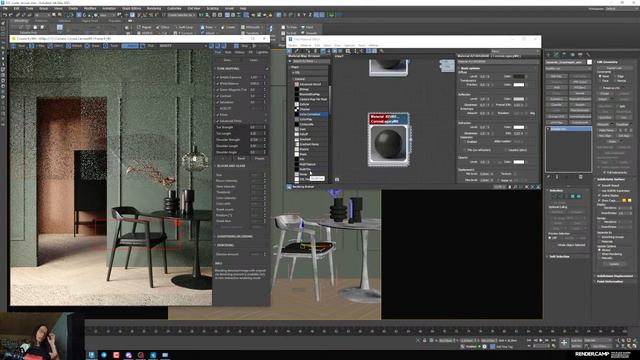Select Polygon sub-object level in Selection rollout
640x360 pixels.
click(573, 196)
